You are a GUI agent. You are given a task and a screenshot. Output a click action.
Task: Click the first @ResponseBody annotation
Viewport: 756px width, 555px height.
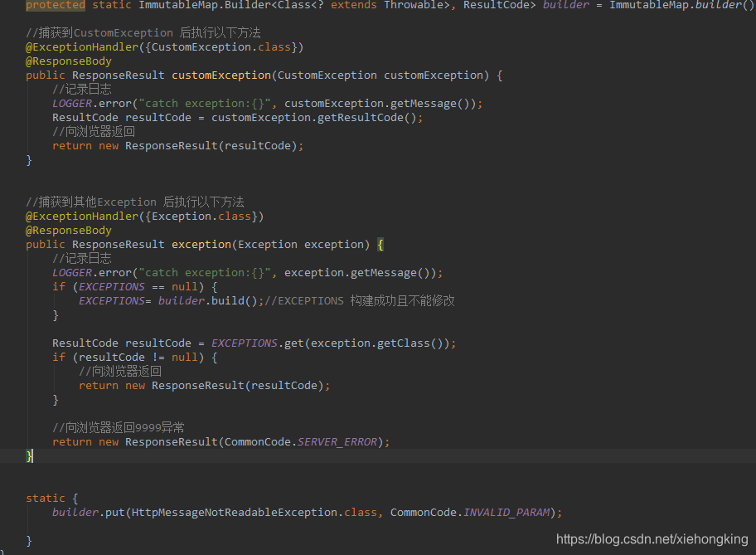pos(68,61)
